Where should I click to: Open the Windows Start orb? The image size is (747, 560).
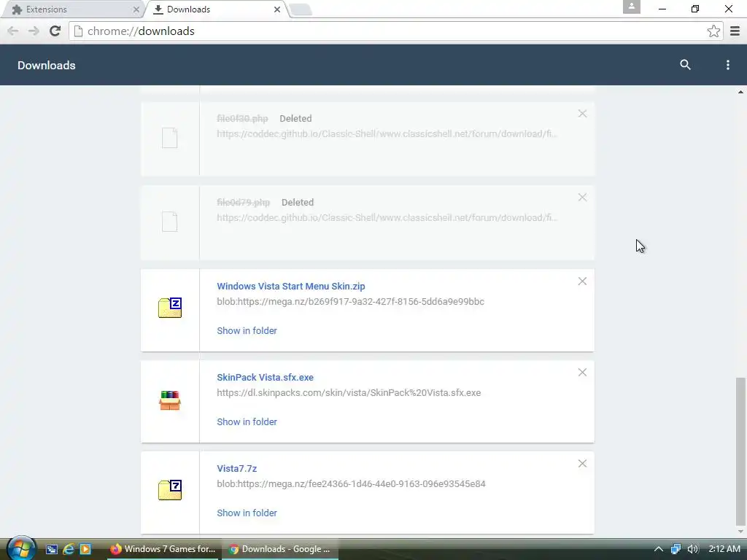[20, 548]
